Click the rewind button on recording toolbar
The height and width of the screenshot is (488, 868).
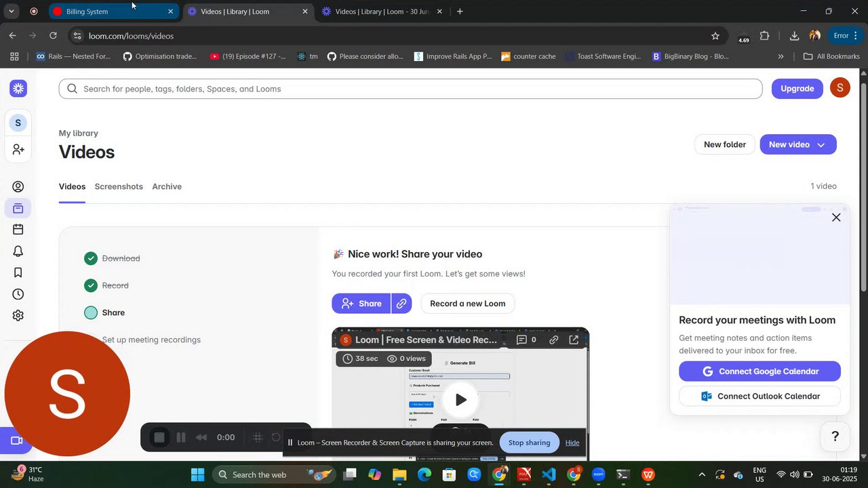click(x=201, y=437)
